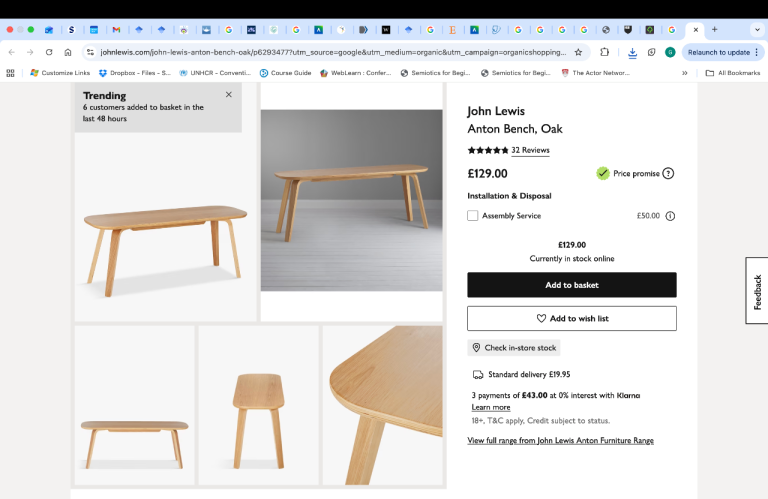Expand the tab search dropdown arrow
The height and width of the screenshot is (499, 768).
point(757,29)
